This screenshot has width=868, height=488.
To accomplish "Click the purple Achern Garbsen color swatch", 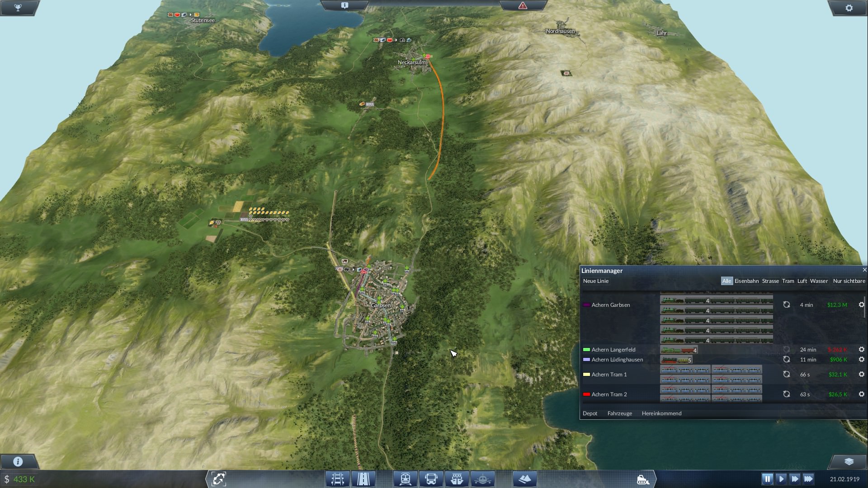I will click(x=586, y=305).
